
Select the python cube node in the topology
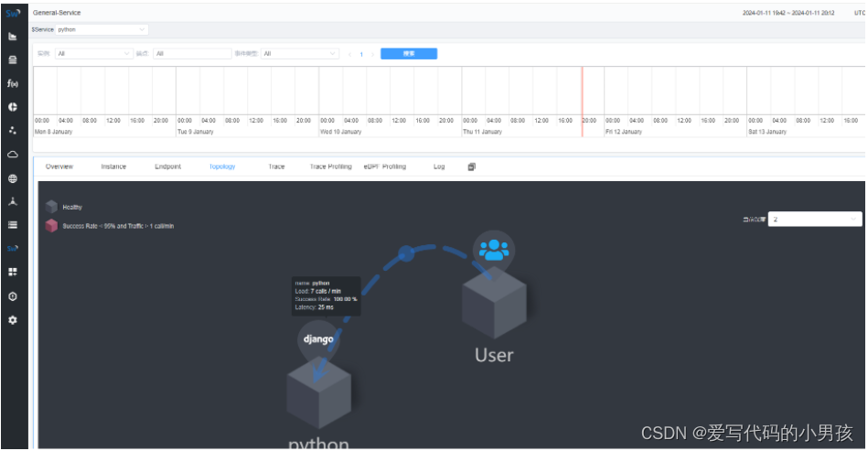(x=319, y=392)
